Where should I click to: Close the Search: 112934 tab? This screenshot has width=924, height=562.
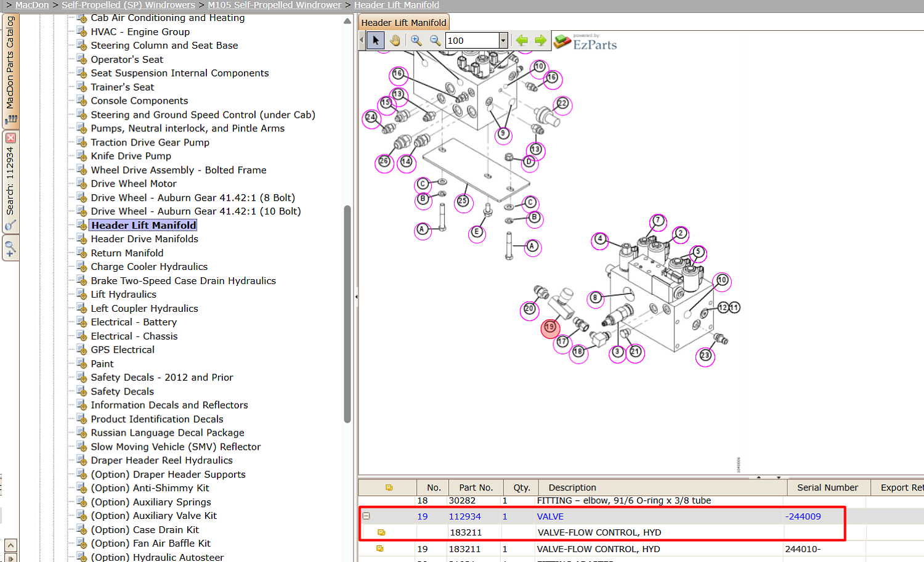[10, 138]
